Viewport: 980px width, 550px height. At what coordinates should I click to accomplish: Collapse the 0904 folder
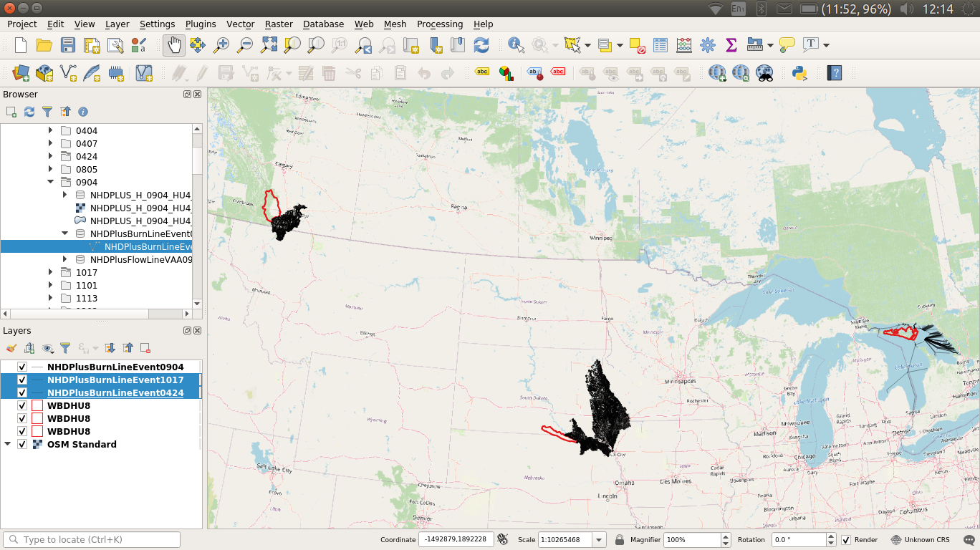click(50, 183)
